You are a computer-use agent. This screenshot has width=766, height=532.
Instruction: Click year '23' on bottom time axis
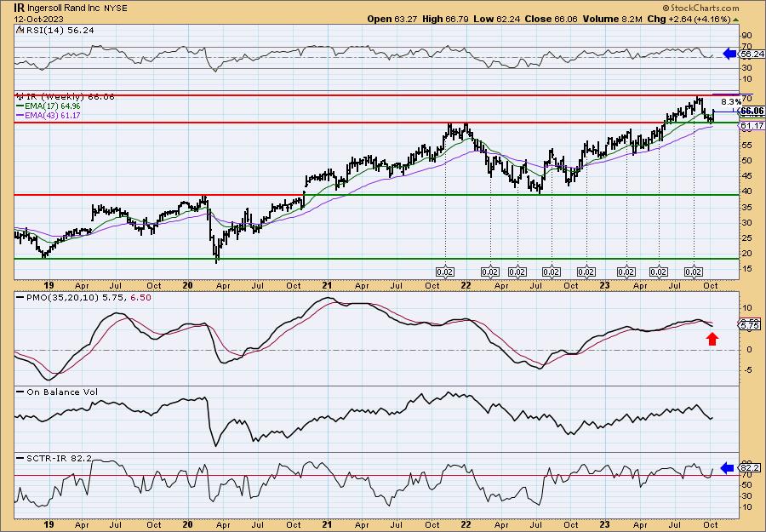tap(605, 524)
